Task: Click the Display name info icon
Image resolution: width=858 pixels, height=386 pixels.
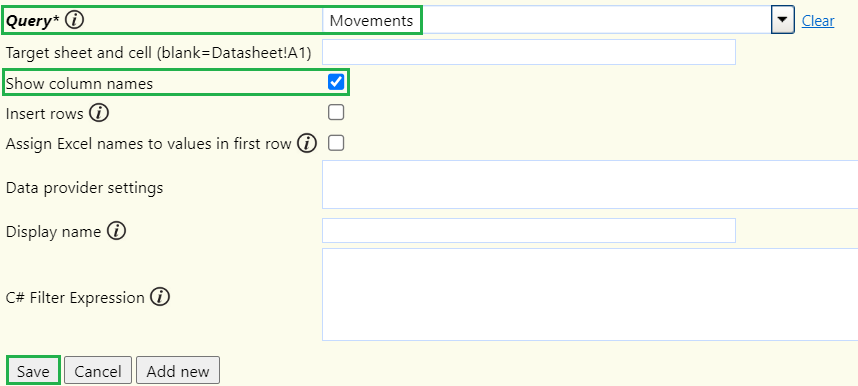Action: [x=117, y=231]
